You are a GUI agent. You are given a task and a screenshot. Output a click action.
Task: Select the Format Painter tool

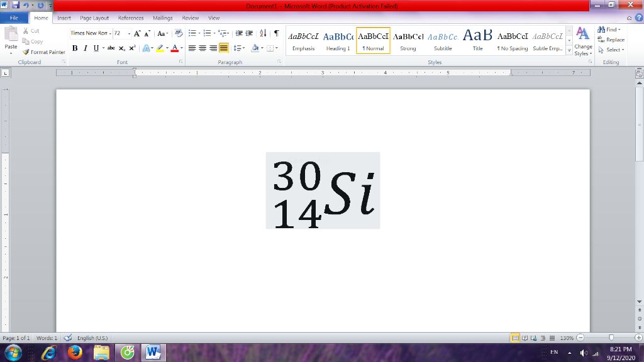coord(44,52)
